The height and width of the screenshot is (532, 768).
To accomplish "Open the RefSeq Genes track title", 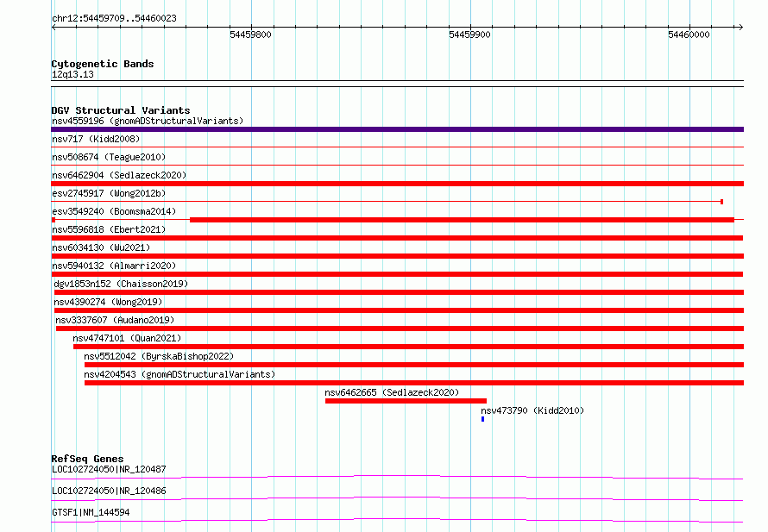I will [x=87, y=459].
